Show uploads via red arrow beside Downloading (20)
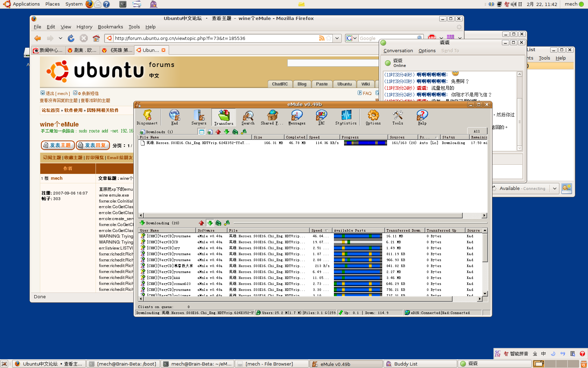 [201, 223]
